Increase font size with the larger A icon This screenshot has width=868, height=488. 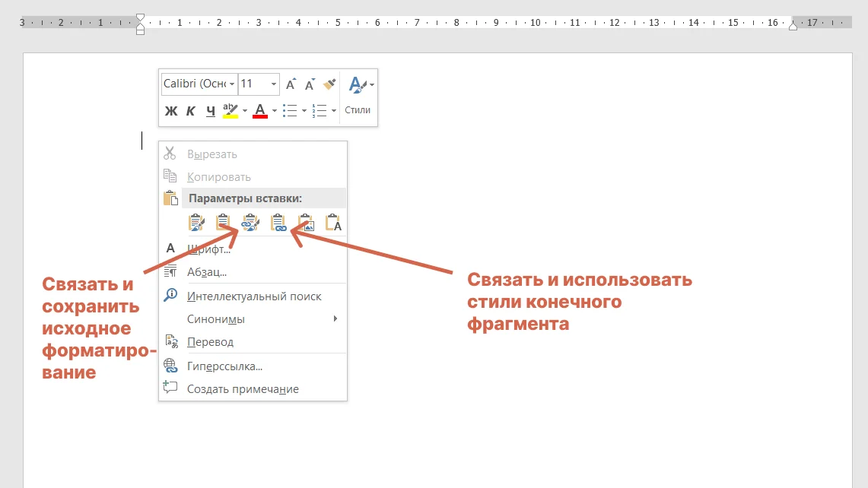[x=291, y=84]
